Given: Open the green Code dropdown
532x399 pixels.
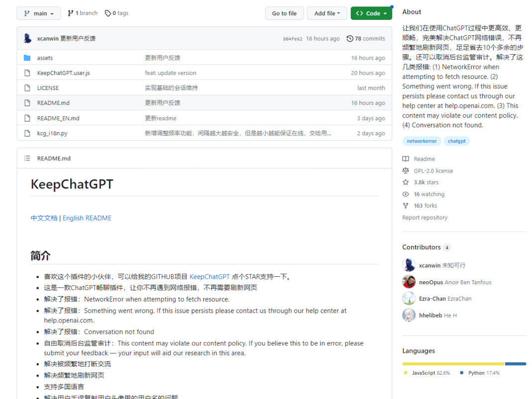Looking at the screenshot, I should [x=371, y=13].
